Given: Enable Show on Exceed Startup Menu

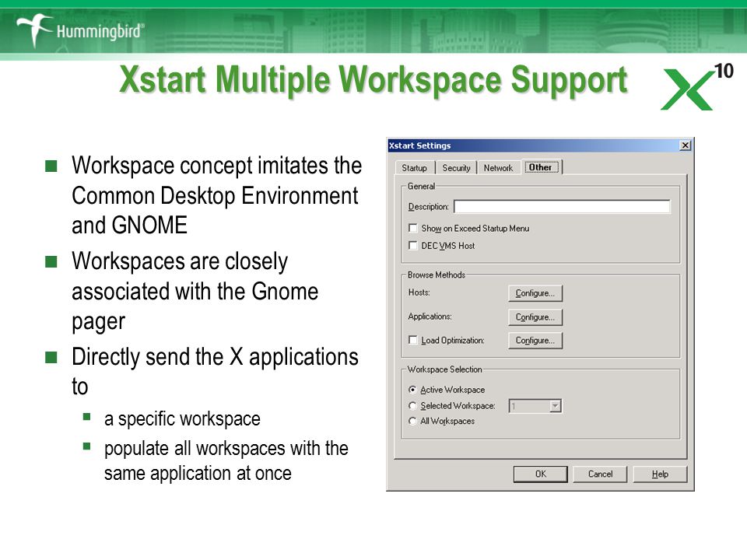Looking at the screenshot, I should coord(413,228).
